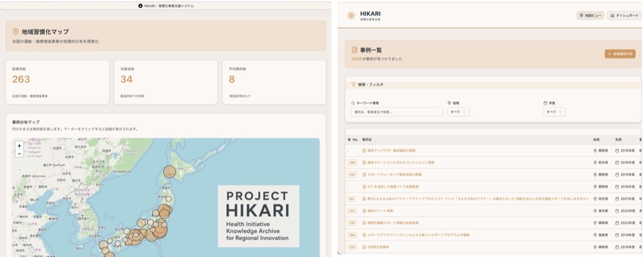Switch to 地図ビュー map view

click(590, 15)
